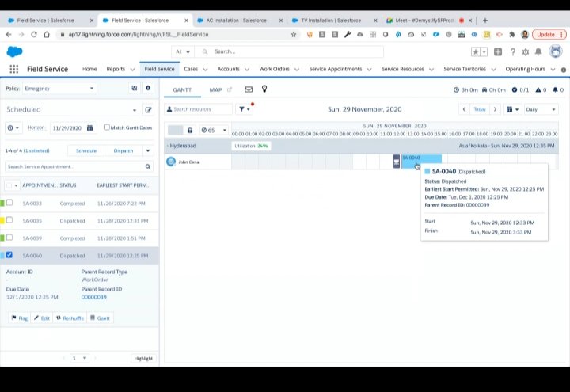Open the Setup gear icon
Screen dimensions: 570x392
click(526, 52)
